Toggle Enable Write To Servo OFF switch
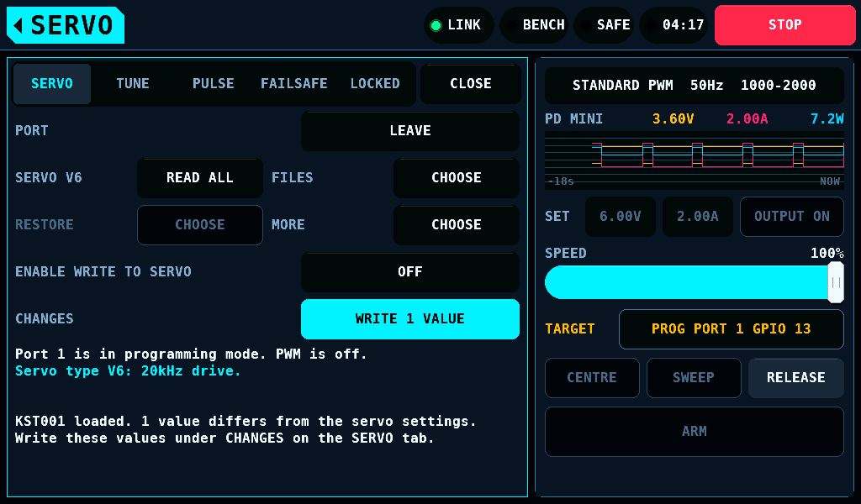Image resolution: width=861 pixels, height=504 pixels. (410, 272)
